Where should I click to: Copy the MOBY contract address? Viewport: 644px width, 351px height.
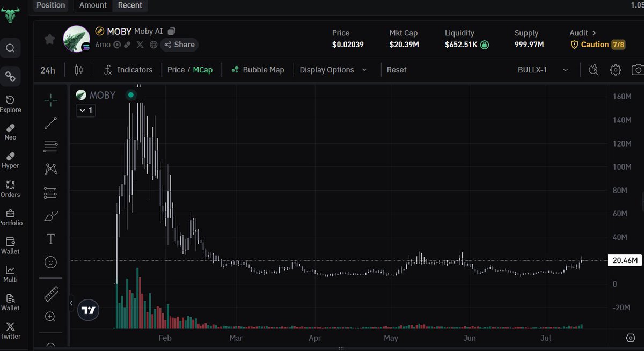tap(172, 32)
